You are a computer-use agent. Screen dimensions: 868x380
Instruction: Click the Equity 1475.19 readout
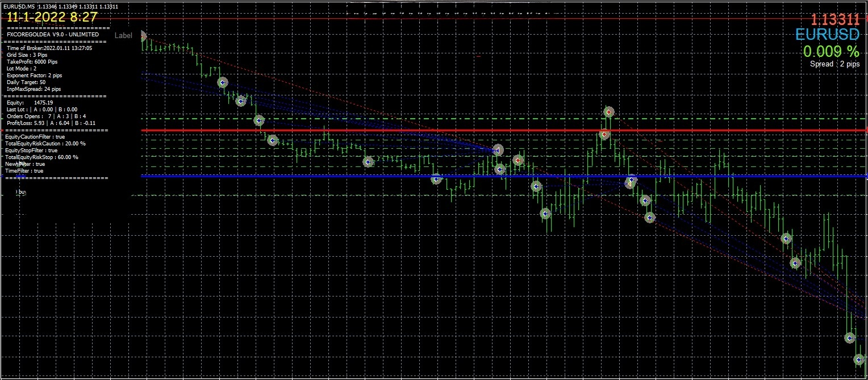click(30, 103)
